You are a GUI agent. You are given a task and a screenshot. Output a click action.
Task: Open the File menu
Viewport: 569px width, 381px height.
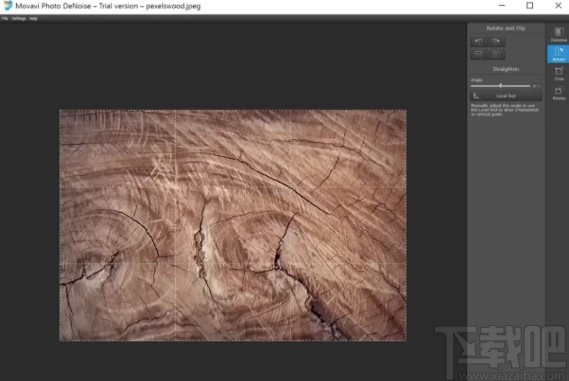click(x=5, y=19)
